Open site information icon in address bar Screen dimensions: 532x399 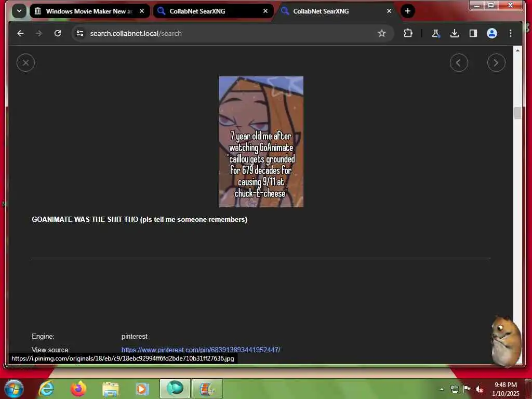pyautogui.click(x=80, y=33)
